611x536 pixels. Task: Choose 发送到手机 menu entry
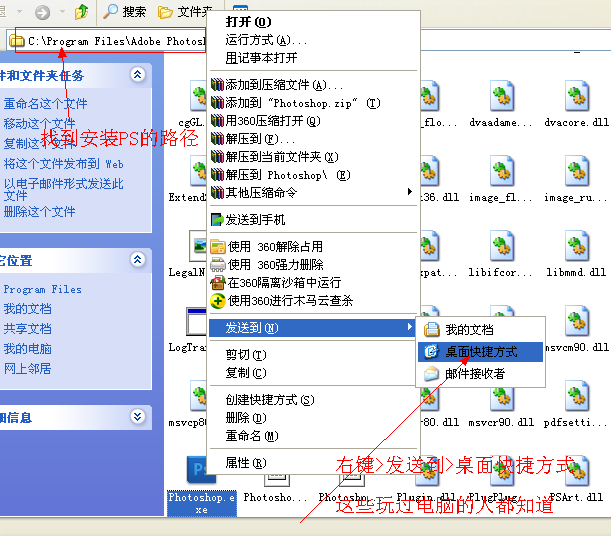(x=314, y=220)
